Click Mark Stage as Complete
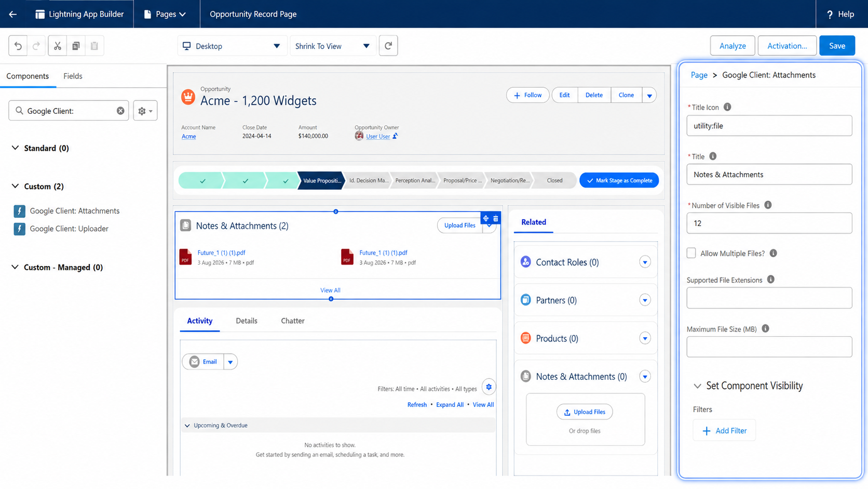This screenshot has width=868, height=489. pyautogui.click(x=619, y=180)
